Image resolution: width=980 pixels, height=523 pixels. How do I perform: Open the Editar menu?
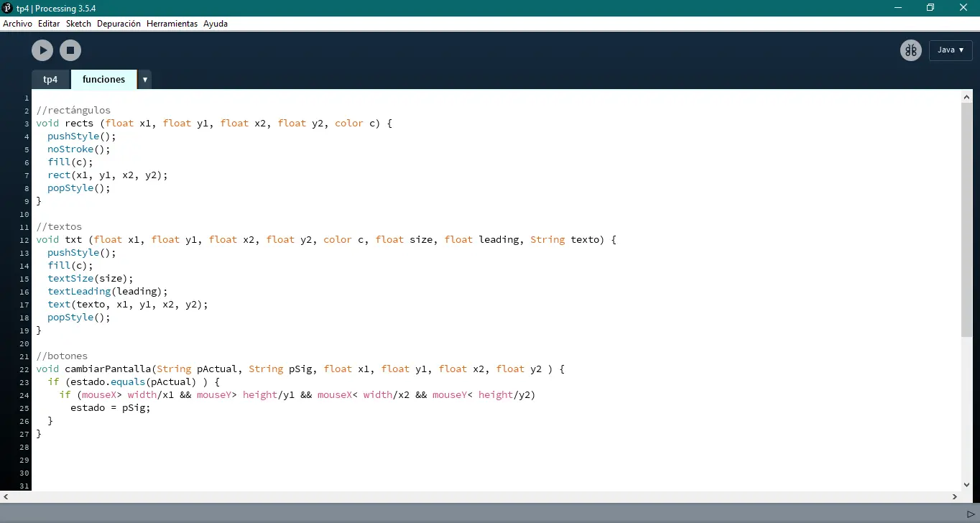(x=48, y=23)
